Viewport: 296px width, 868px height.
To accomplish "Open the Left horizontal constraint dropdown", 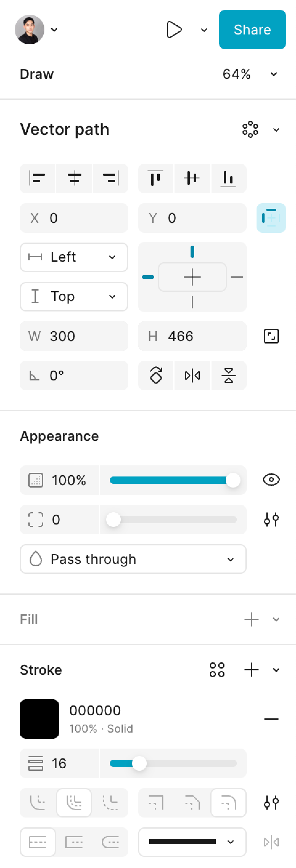I will tap(74, 257).
